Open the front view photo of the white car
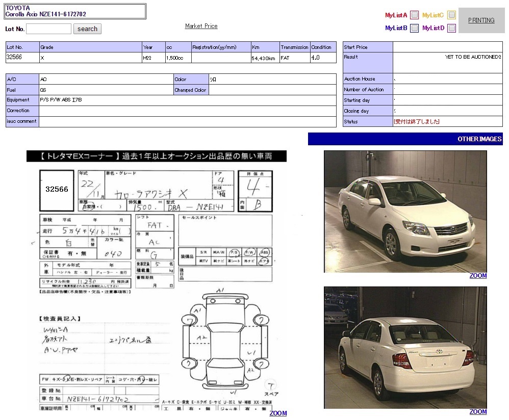 pyautogui.click(x=405, y=211)
